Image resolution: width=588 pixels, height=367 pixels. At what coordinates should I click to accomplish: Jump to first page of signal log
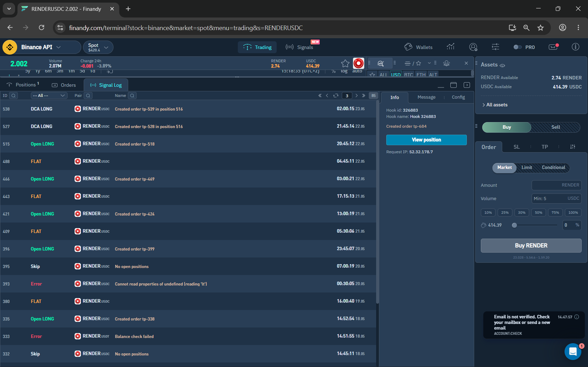pos(320,96)
